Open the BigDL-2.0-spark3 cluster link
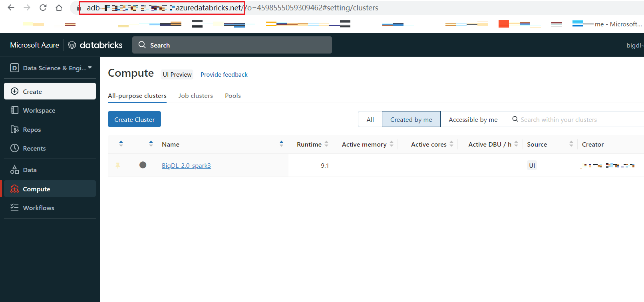644x302 pixels. pyautogui.click(x=186, y=165)
